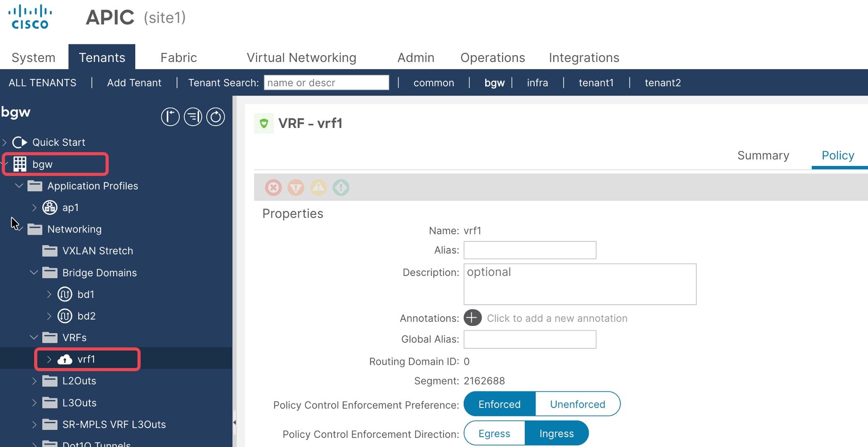Set enforcement preference to Unenforced
Screen dimensions: 868x447
point(577,404)
